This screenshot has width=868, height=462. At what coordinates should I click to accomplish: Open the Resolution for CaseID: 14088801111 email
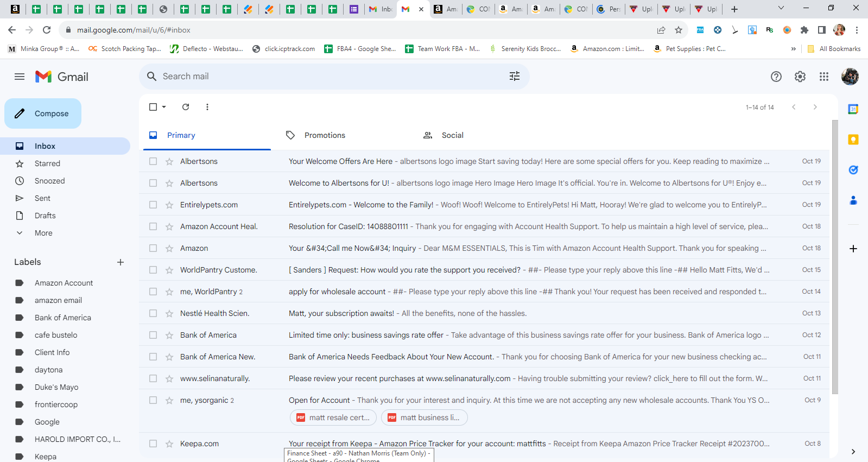click(x=484, y=226)
